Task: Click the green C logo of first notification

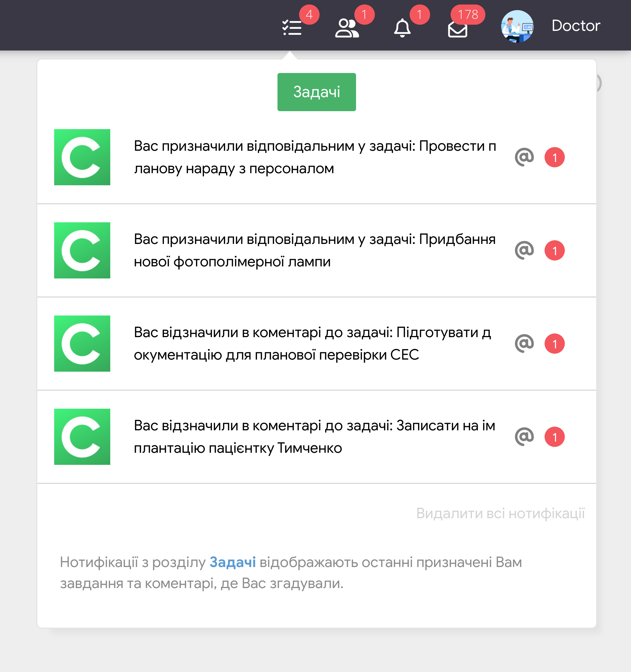Action: coord(82,157)
